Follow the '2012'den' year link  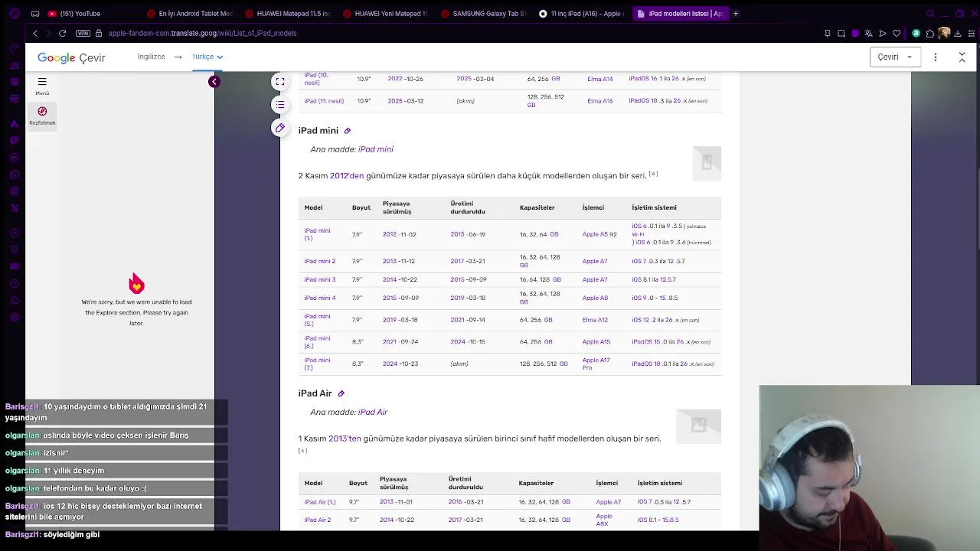pos(347,175)
